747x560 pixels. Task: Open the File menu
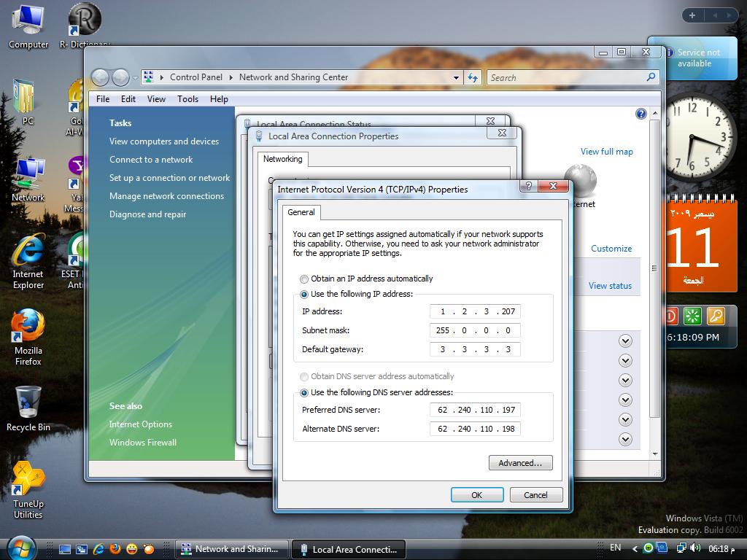point(103,99)
